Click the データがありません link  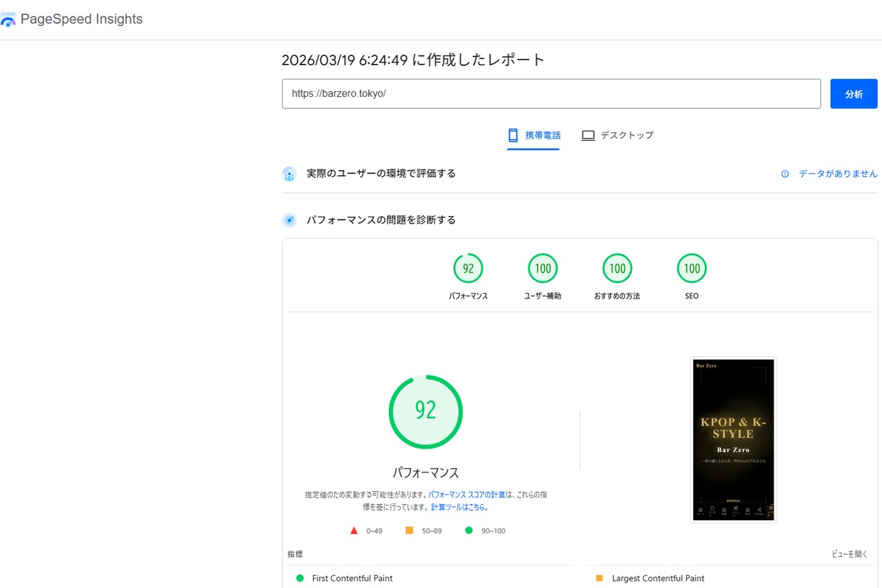(x=838, y=174)
